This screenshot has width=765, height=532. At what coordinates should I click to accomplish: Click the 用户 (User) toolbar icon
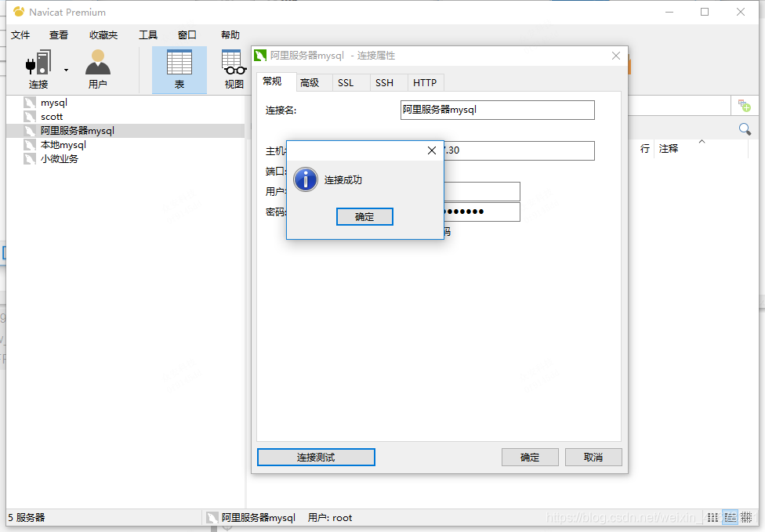click(97, 69)
